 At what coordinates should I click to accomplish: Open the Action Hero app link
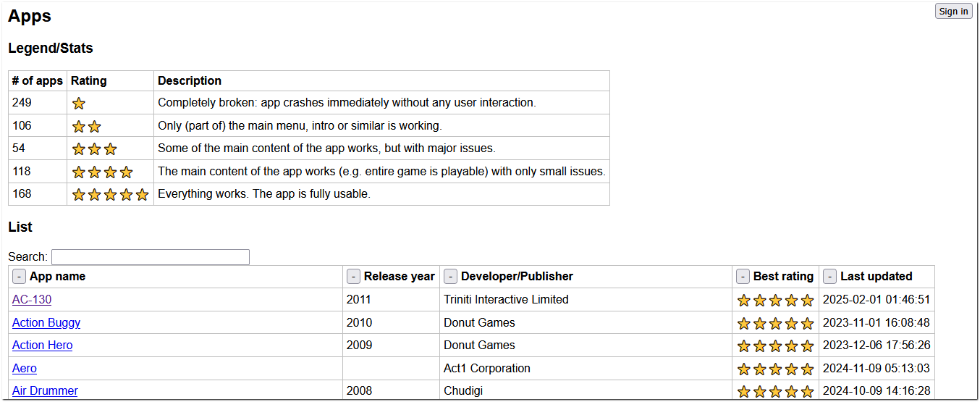(43, 345)
